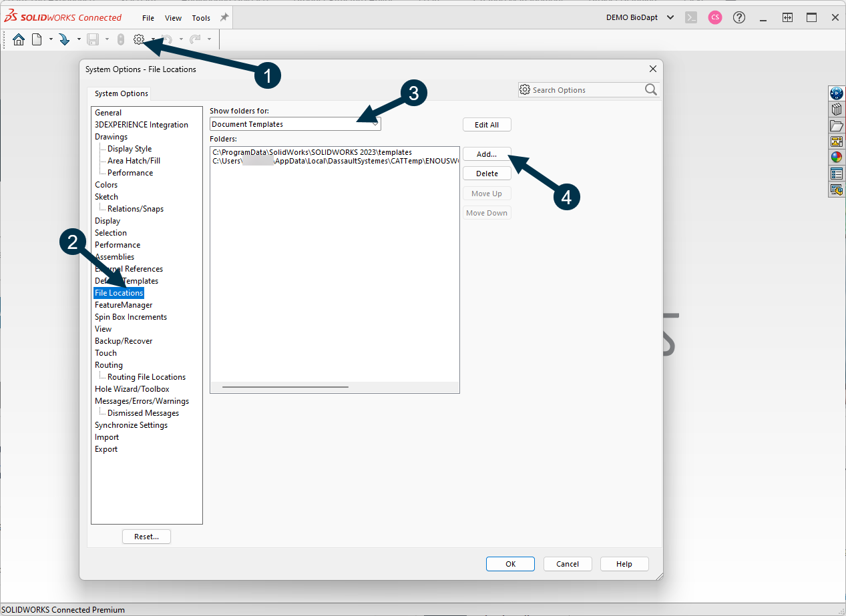
Task: Open the Custom Properties task pane tab
Action: click(x=836, y=174)
